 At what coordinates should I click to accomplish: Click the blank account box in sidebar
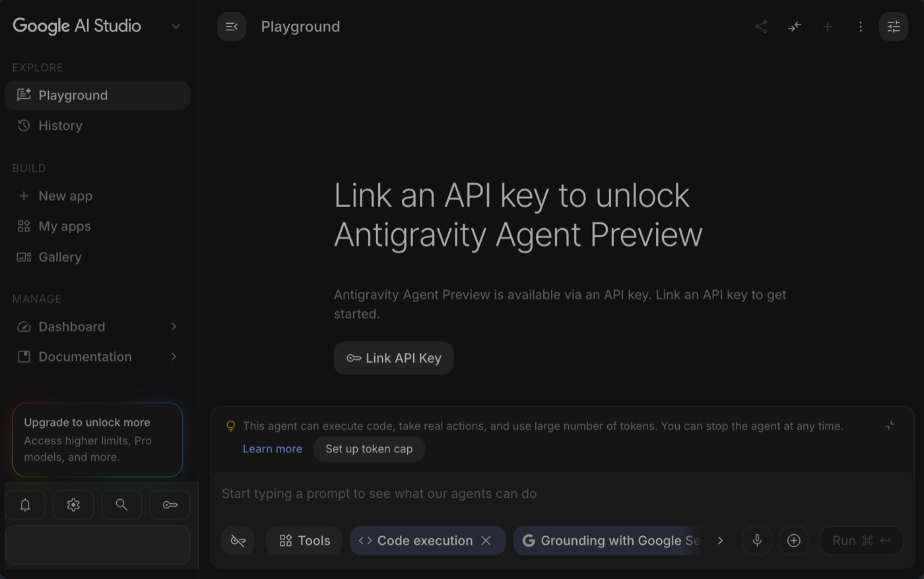tap(98, 545)
